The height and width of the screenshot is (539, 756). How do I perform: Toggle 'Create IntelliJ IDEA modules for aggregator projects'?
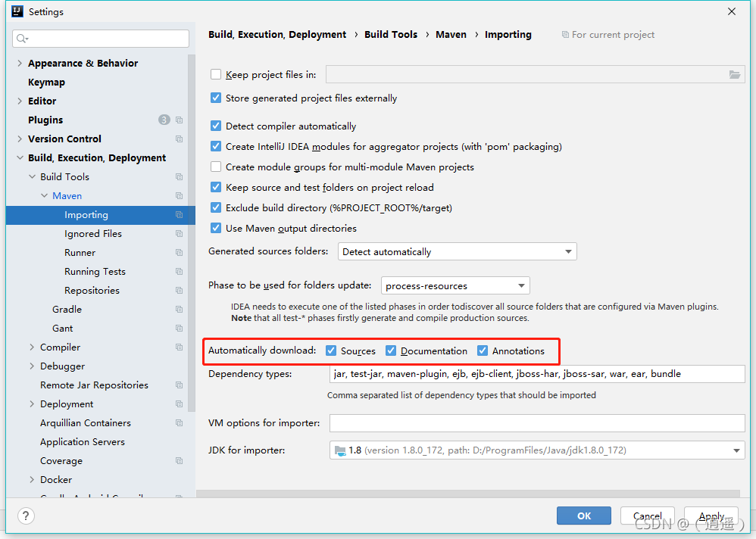coord(216,146)
